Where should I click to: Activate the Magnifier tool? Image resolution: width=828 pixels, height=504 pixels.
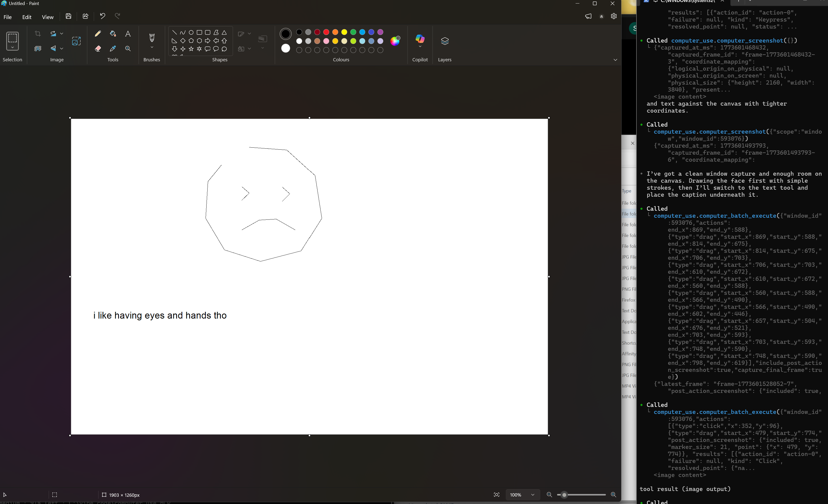[128, 49]
